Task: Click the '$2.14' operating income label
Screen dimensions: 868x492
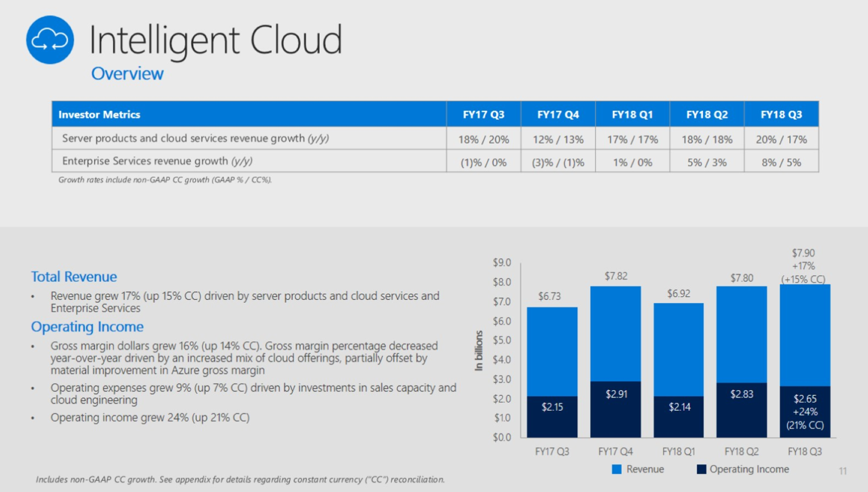Action: coord(680,407)
